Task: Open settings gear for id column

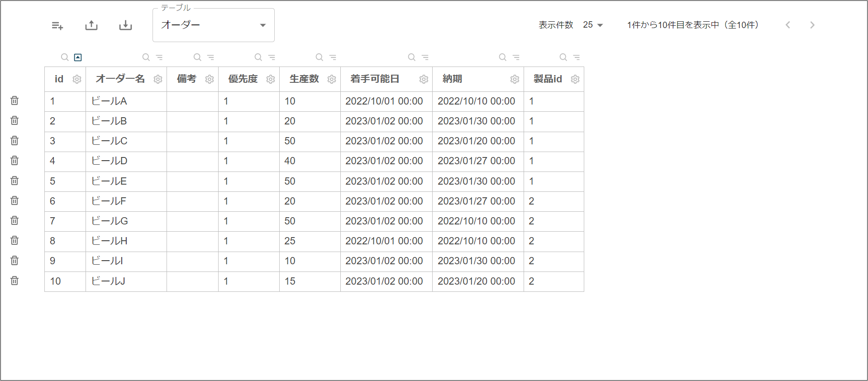Action: click(x=77, y=79)
